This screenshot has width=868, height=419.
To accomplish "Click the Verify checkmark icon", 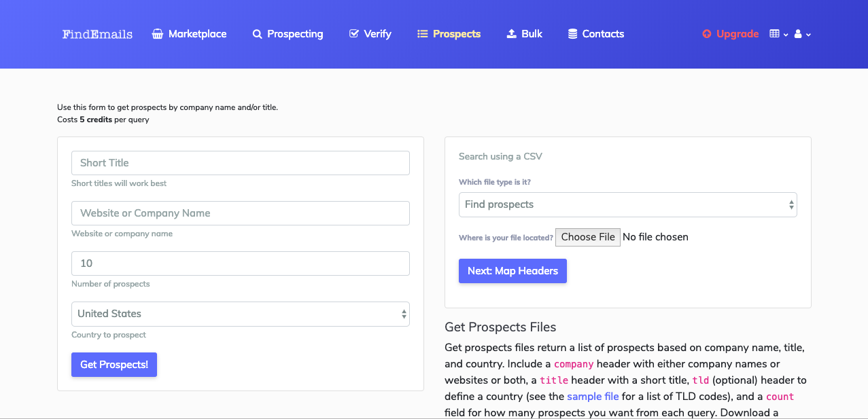I will point(353,34).
